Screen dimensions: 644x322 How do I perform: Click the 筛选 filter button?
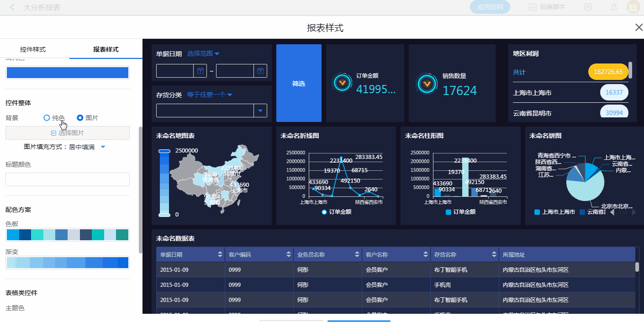coord(299,84)
